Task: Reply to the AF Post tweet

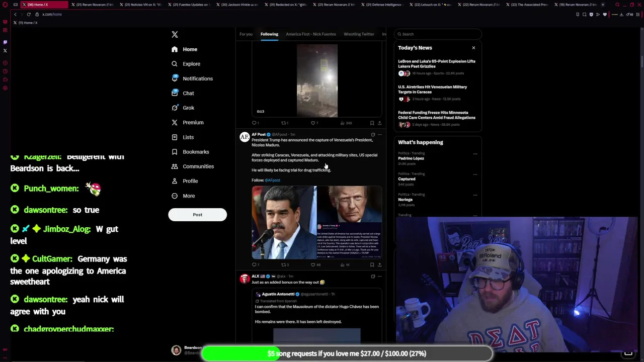Action: [255, 264]
